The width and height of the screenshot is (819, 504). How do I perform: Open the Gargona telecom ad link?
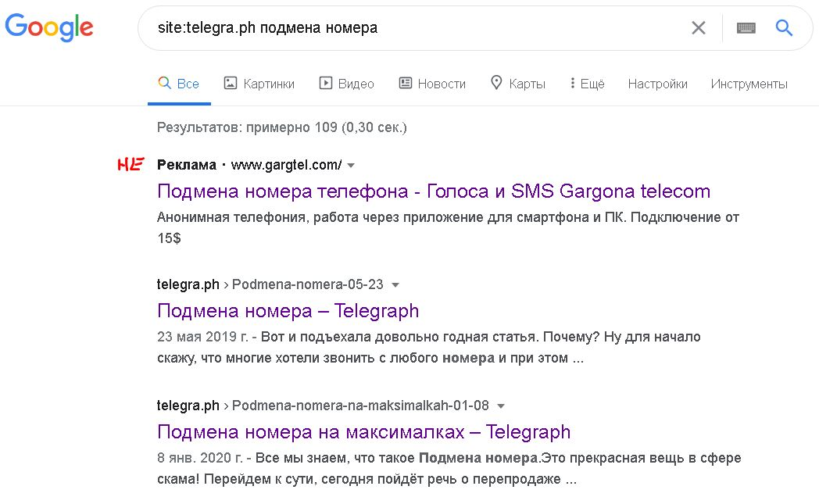point(434,191)
